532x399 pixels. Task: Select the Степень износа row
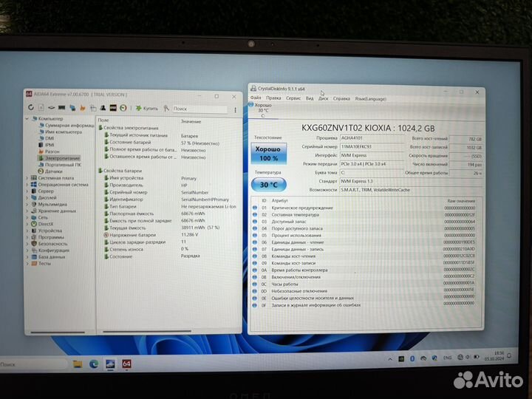[x=169, y=249]
